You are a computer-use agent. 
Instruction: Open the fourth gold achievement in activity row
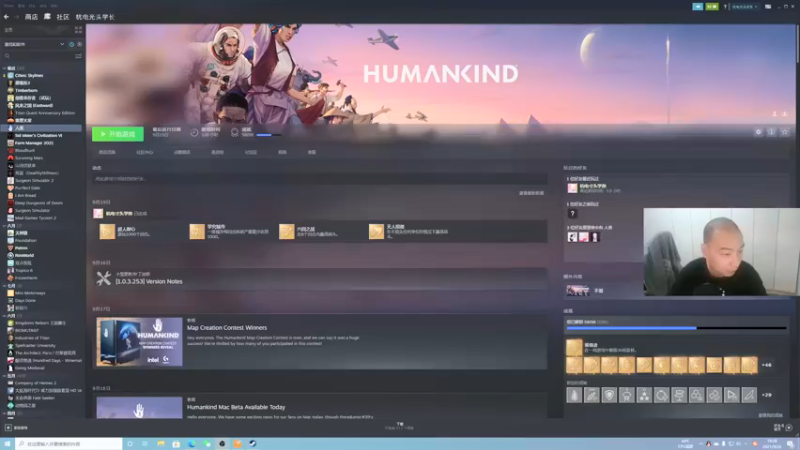(377, 232)
